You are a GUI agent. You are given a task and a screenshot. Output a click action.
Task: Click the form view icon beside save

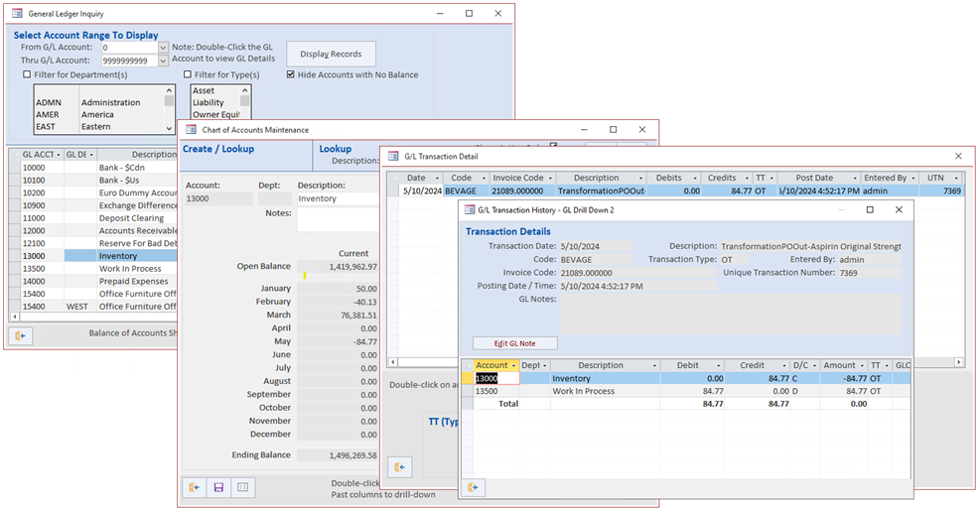pyautogui.click(x=242, y=487)
